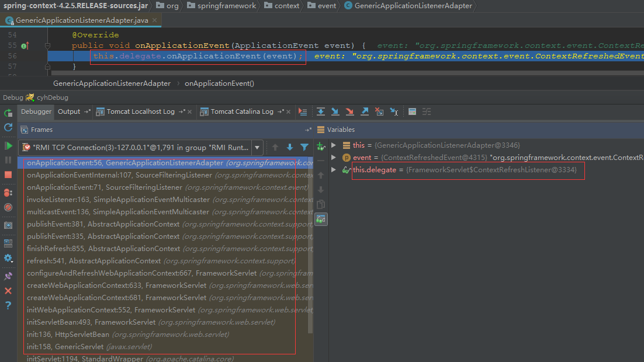Click 'springframework' folder breadcrumb
This screenshot has height=362, width=644.
221,6
